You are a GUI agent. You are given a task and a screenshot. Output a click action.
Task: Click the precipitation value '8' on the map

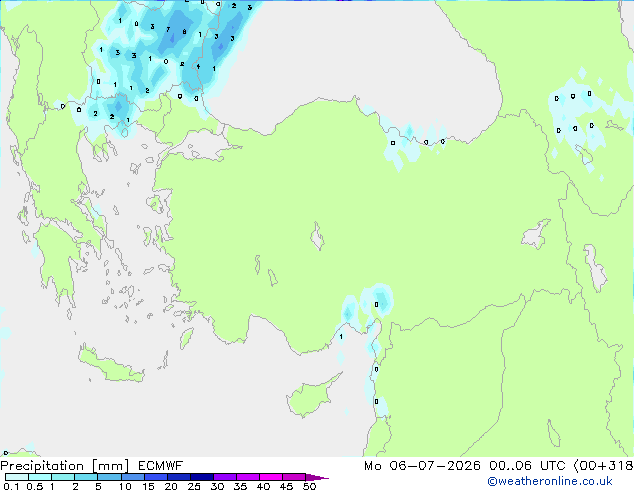(184, 32)
